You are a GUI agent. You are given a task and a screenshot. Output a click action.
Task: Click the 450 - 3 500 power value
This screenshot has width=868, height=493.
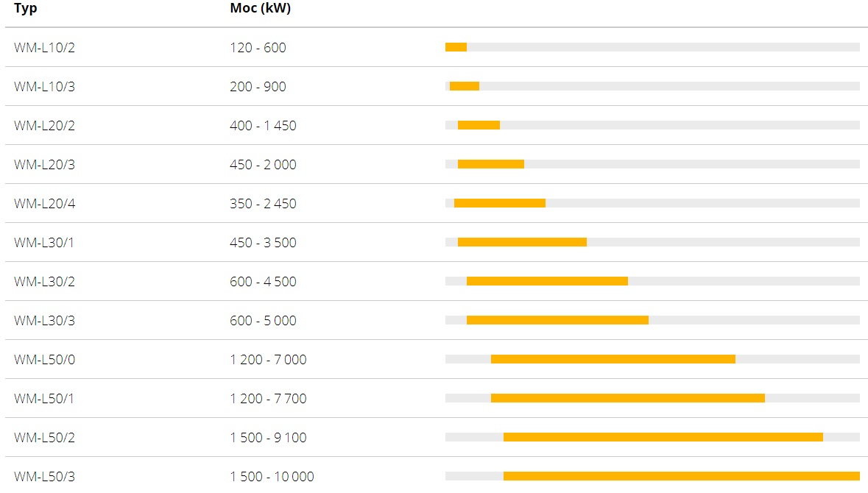coord(263,242)
